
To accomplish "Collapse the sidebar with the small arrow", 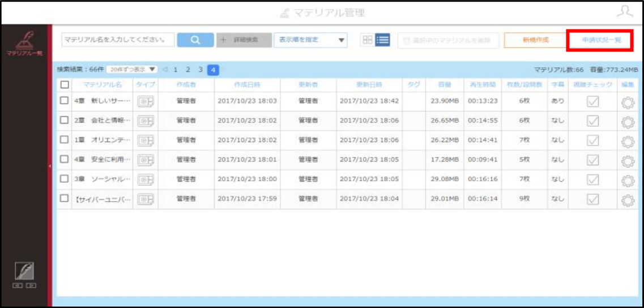I will [x=50, y=166].
